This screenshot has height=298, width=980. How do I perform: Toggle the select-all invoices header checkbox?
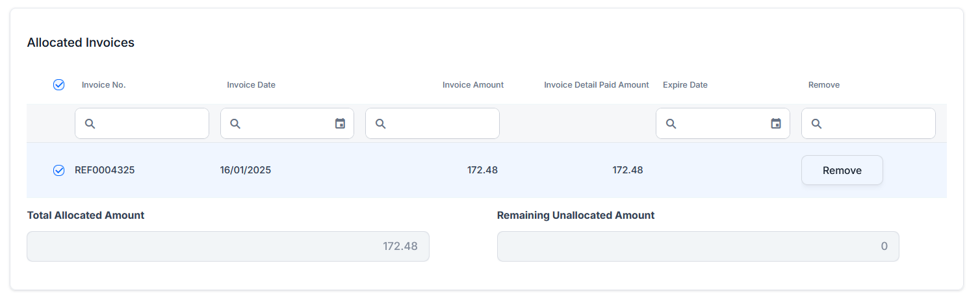58,84
